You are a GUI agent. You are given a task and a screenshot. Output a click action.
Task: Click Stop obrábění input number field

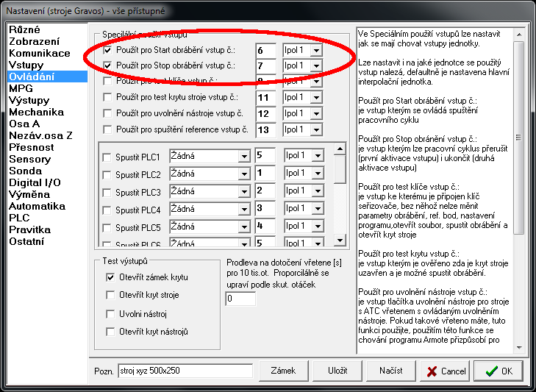click(x=265, y=65)
